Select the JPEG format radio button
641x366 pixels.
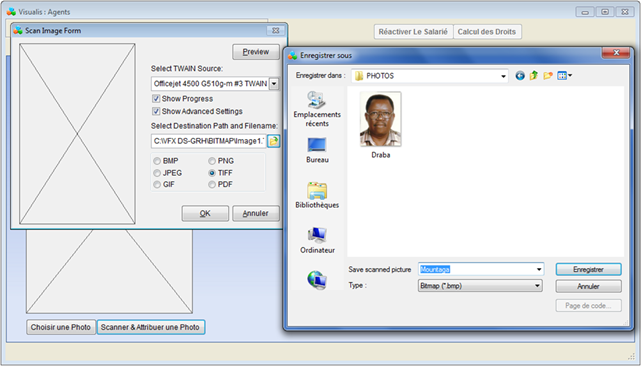pos(157,173)
